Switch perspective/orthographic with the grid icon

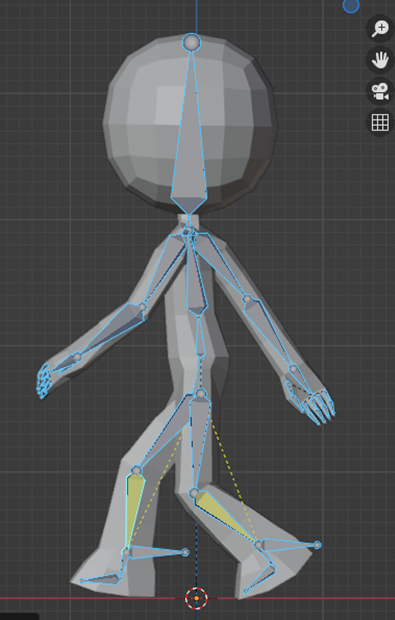380,122
